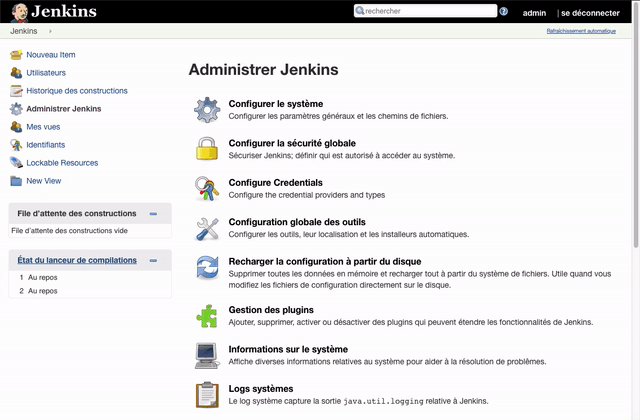Collapse the État du lanceur de compilations panel
This screenshot has height=420, width=640.
(153, 260)
